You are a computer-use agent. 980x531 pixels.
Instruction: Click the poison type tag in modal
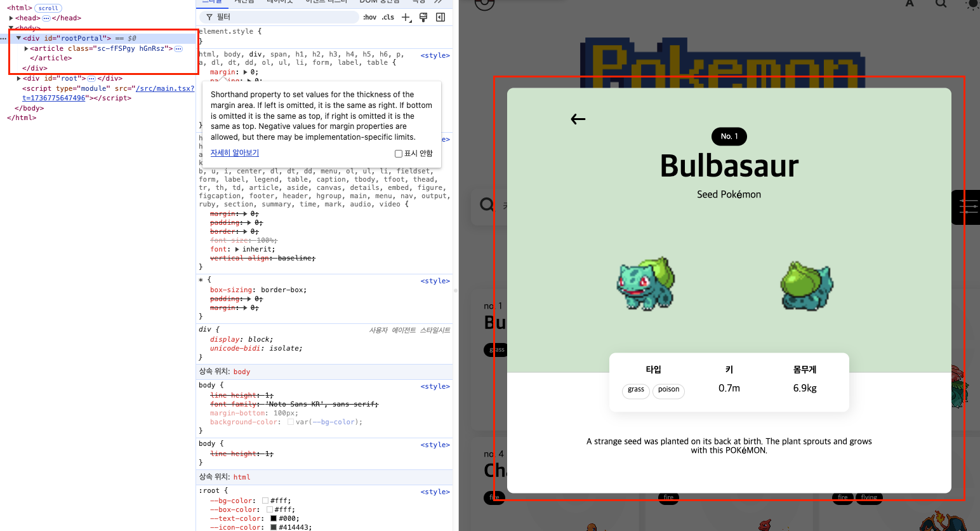pyautogui.click(x=668, y=390)
